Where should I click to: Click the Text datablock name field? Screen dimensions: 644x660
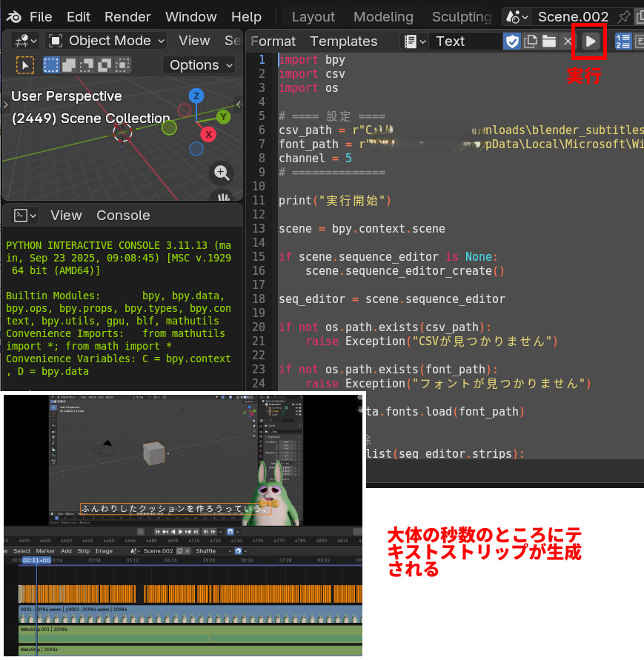[x=465, y=41]
